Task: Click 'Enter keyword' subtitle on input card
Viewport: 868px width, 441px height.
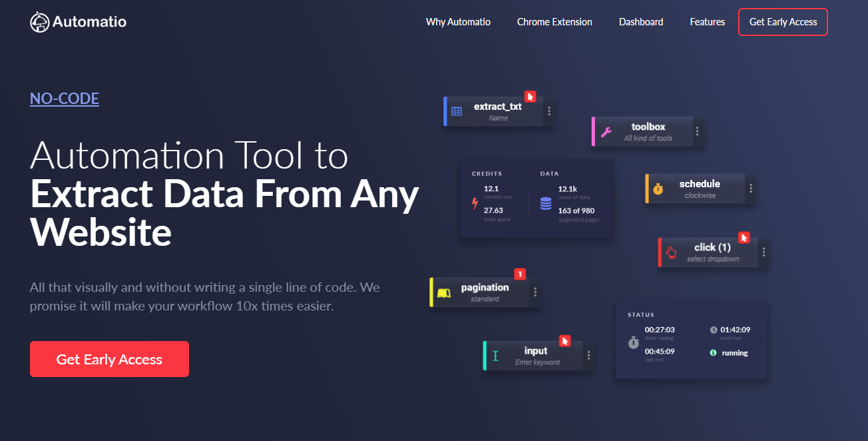Action: coord(537,362)
